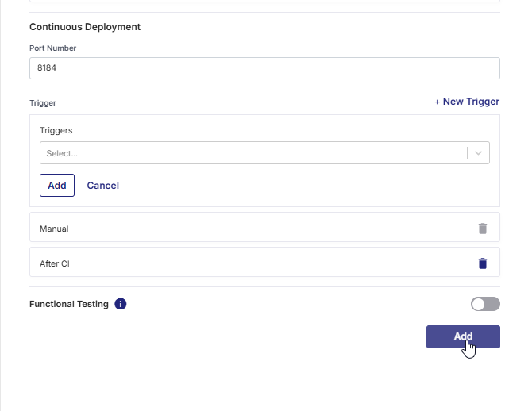Click the '+ New Trigger' link
This screenshot has height=411, width=532.
pyautogui.click(x=467, y=102)
